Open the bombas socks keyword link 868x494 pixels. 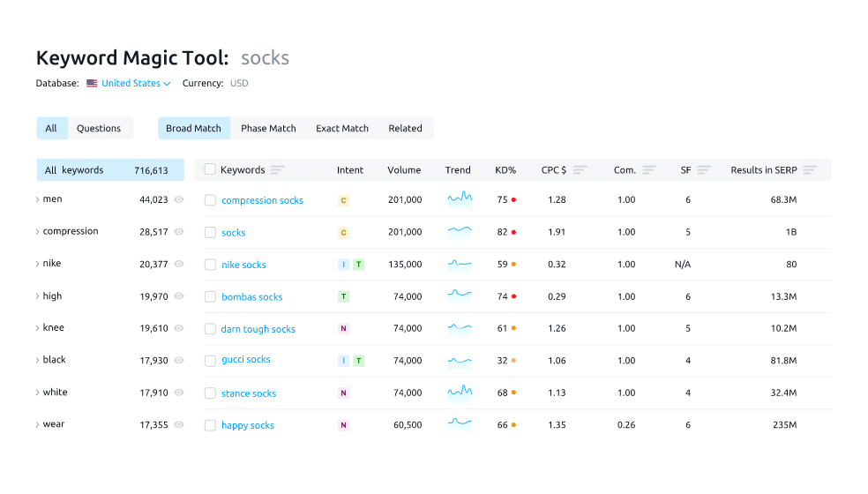tap(252, 297)
